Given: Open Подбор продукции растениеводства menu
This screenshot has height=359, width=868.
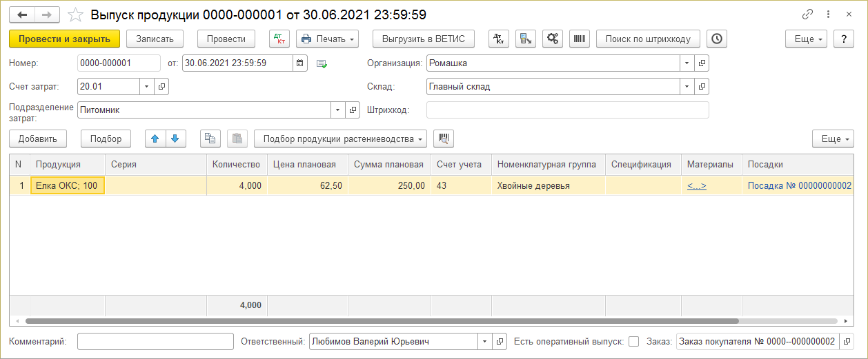Looking at the screenshot, I should pos(340,139).
